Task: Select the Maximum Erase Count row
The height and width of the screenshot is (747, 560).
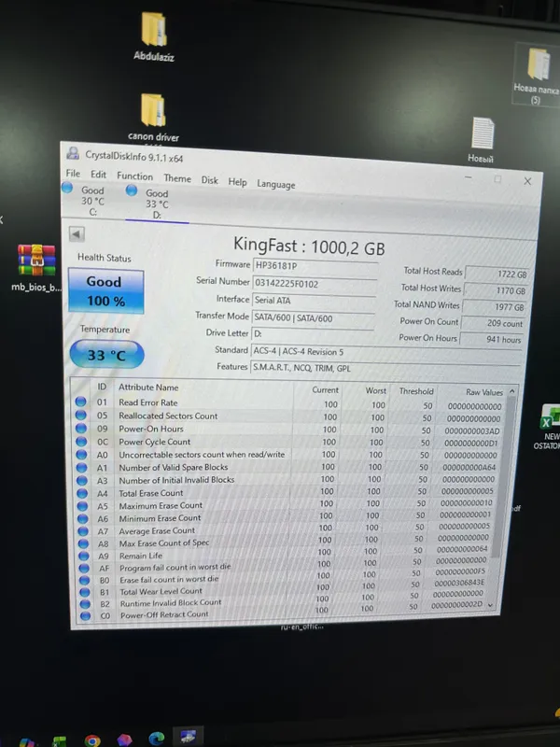Action: pyautogui.click(x=286, y=504)
